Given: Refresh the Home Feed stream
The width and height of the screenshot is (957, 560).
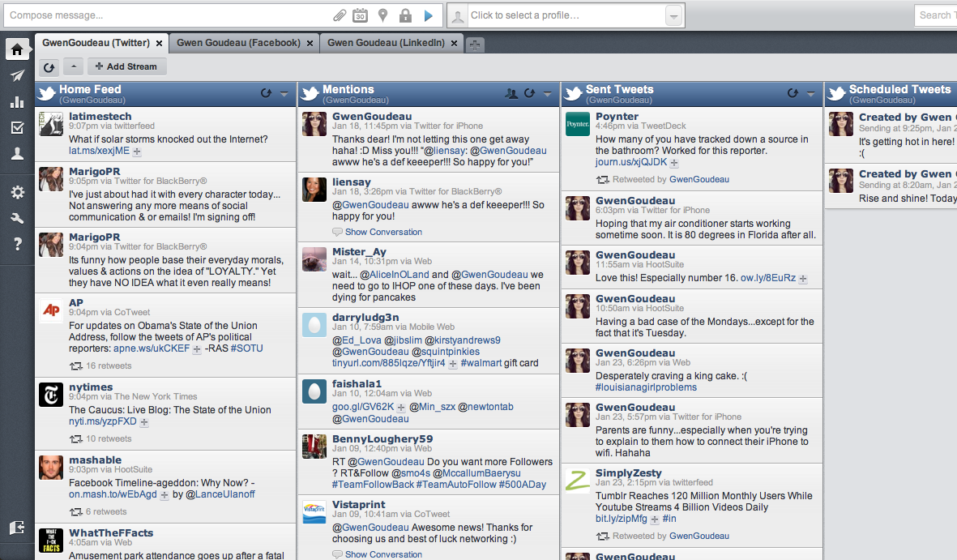Looking at the screenshot, I should [266, 93].
